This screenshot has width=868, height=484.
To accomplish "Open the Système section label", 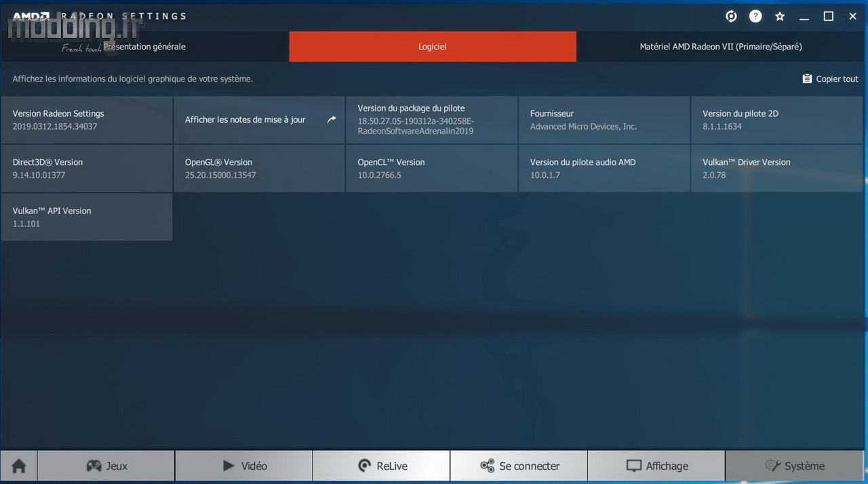I will click(x=805, y=466).
